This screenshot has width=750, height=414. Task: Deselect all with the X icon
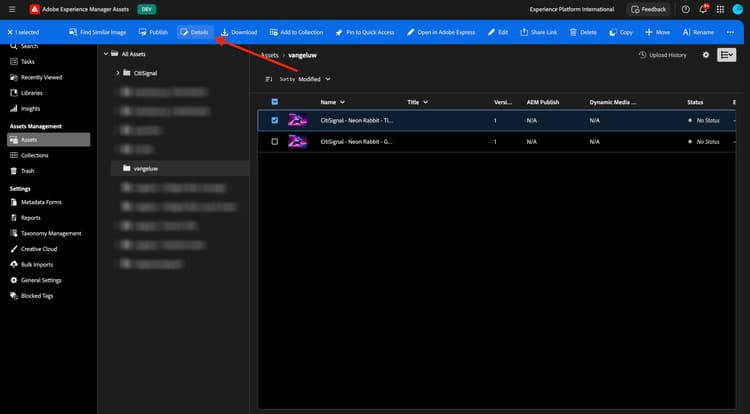10,32
